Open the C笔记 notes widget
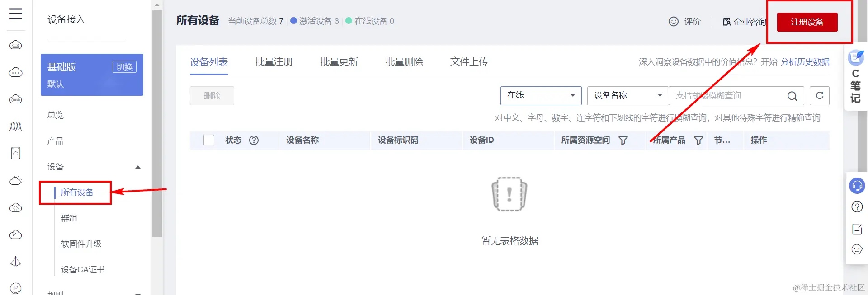This screenshot has height=295, width=868. 856,77
